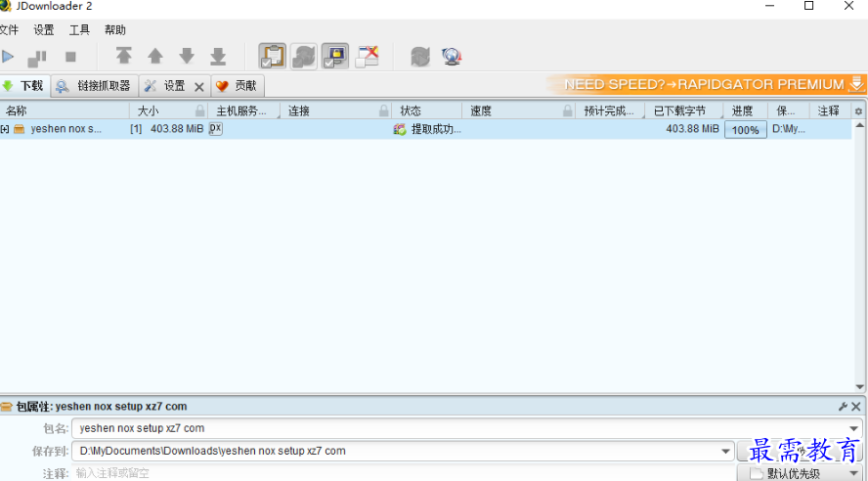
Task: Move selected package up one position
Action: click(x=155, y=56)
